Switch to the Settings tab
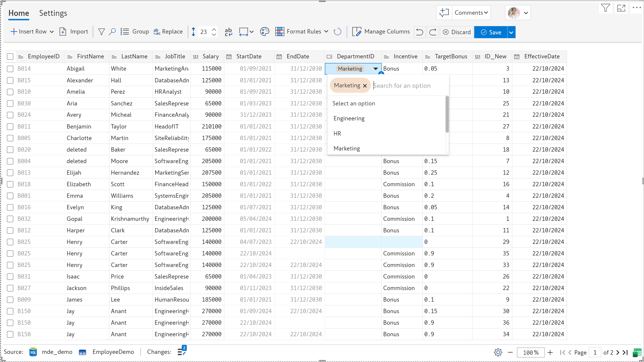 click(53, 13)
